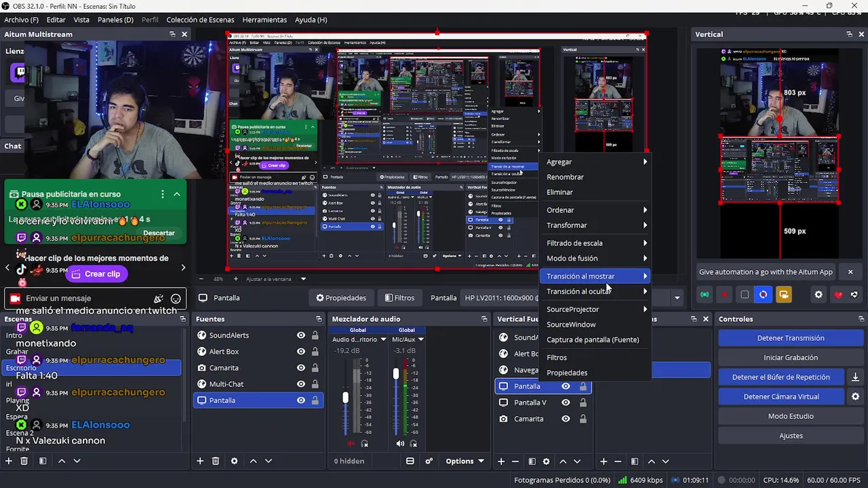Click the square stop icon in Vertical toolbar
The height and width of the screenshot is (488, 868).
[x=745, y=295]
